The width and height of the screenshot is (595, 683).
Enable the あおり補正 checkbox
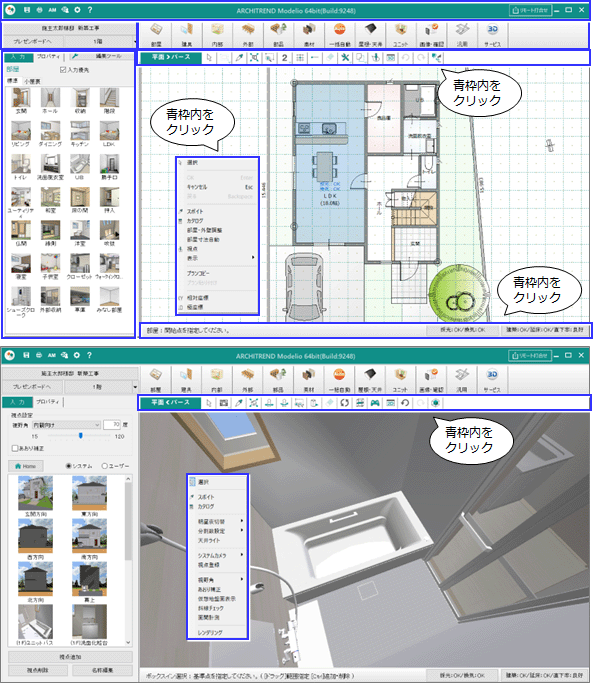tap(15, 448)
